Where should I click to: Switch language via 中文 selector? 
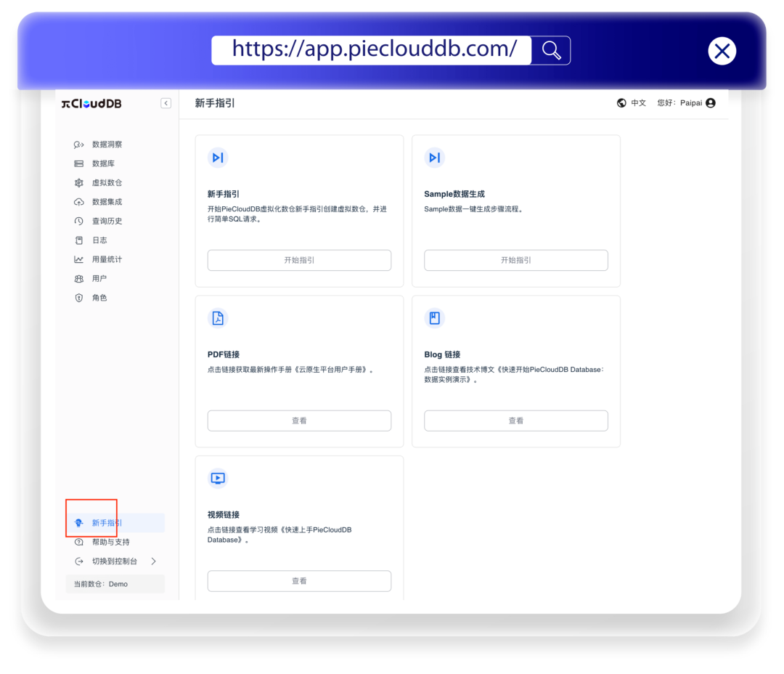click(x=638, y=103)
